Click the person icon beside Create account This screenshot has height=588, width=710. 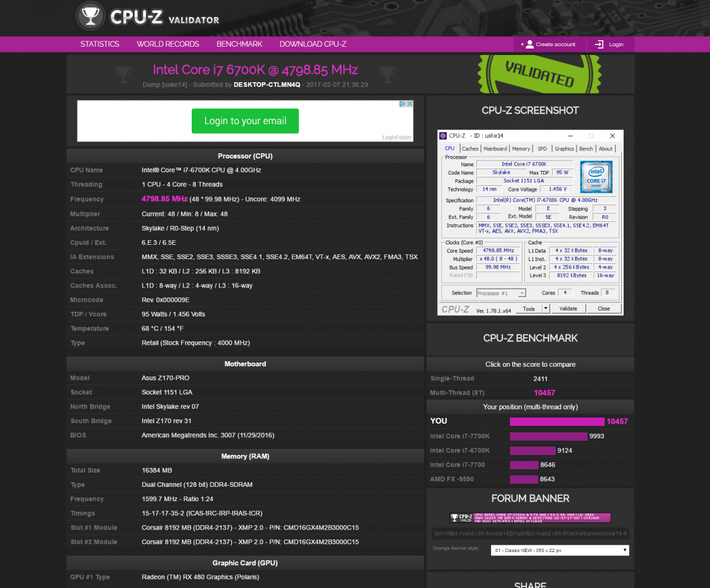[x=530, y=44]
